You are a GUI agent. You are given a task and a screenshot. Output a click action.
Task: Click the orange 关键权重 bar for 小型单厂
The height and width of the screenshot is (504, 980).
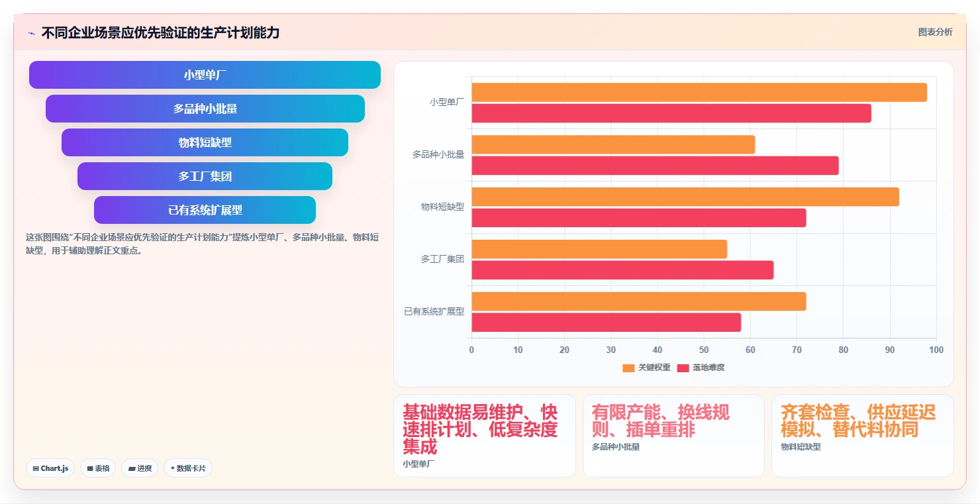(699, 92)
